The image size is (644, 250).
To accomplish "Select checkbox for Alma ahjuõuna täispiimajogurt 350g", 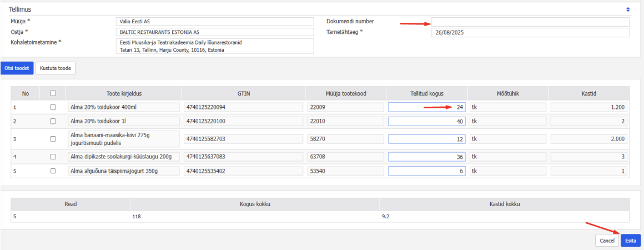I will click(53, 171).
